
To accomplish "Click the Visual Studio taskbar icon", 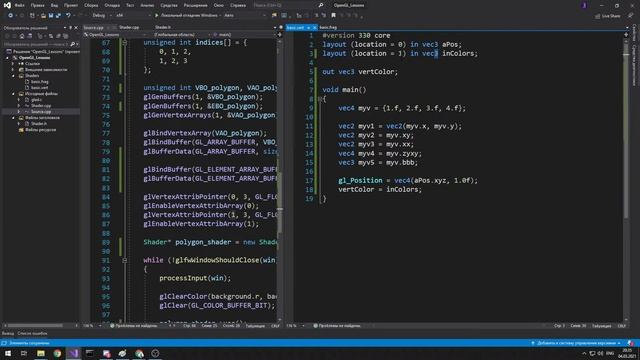I will click(x=73, y=353).
